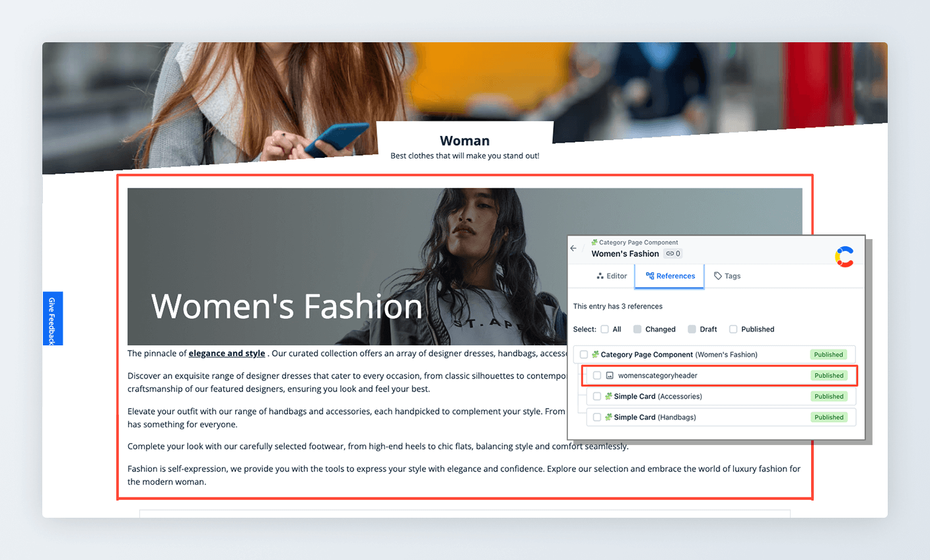Click the Contentstack logo
The width and height of the screenshot is (930, 560).
pos(845,256)
